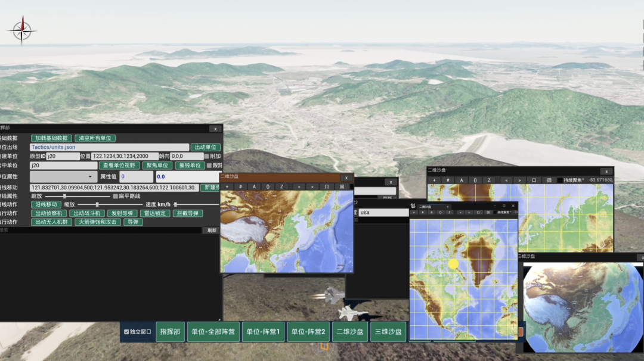Image resolution: width=644 pixels, height=361 pixels.
Task: Click the + icon in Russia-map 二维沙盘 toolbar
Action: 434,180
